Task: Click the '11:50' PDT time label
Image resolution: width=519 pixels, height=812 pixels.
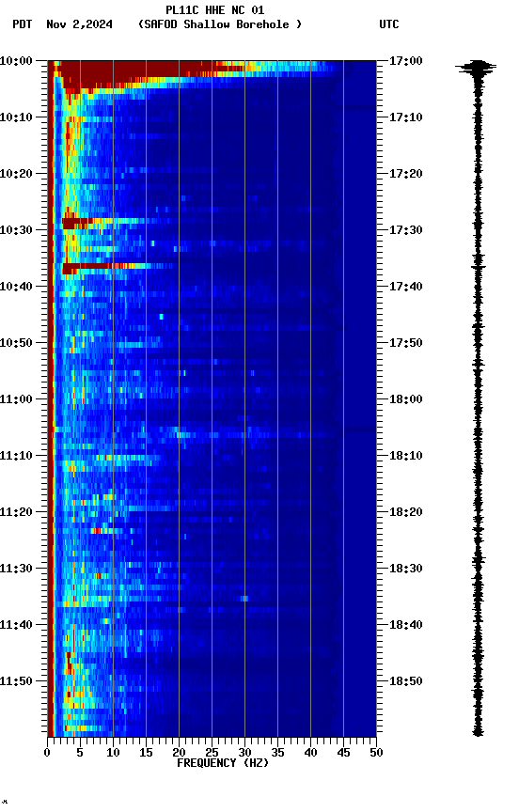Action: point(16,682)
